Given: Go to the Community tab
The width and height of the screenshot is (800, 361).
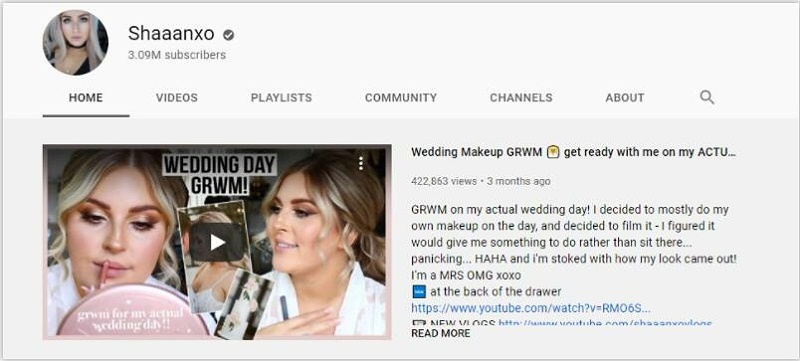Looking at the screenshot, I should pyautogui.click(x=401, y=97).
